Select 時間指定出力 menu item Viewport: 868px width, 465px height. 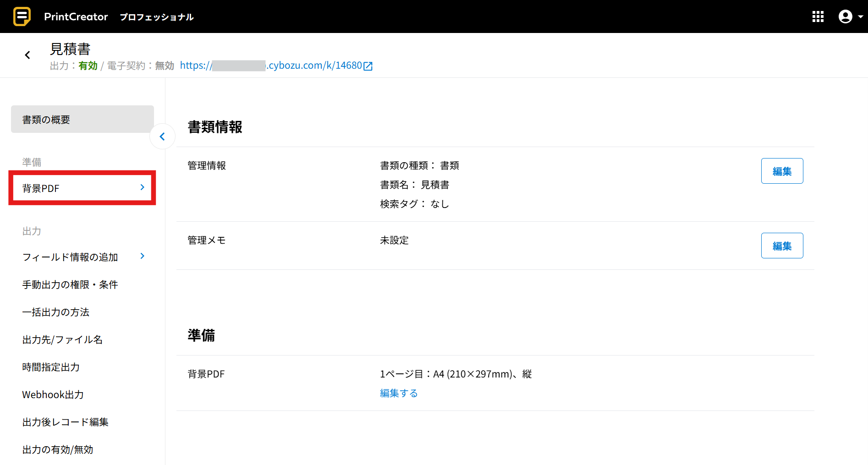point(51,367)
